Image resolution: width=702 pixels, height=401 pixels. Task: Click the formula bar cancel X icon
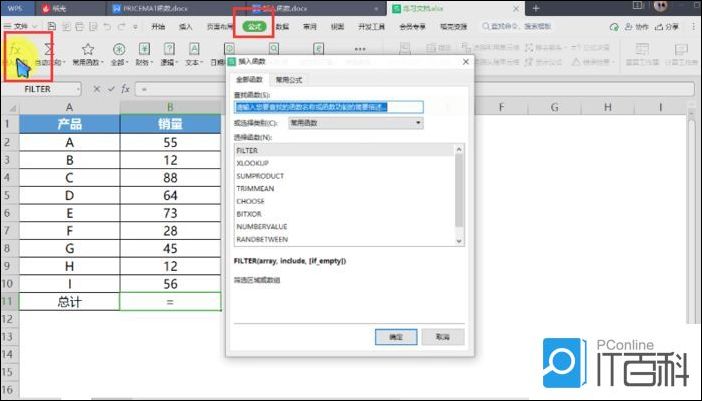(x=99, y=89)
